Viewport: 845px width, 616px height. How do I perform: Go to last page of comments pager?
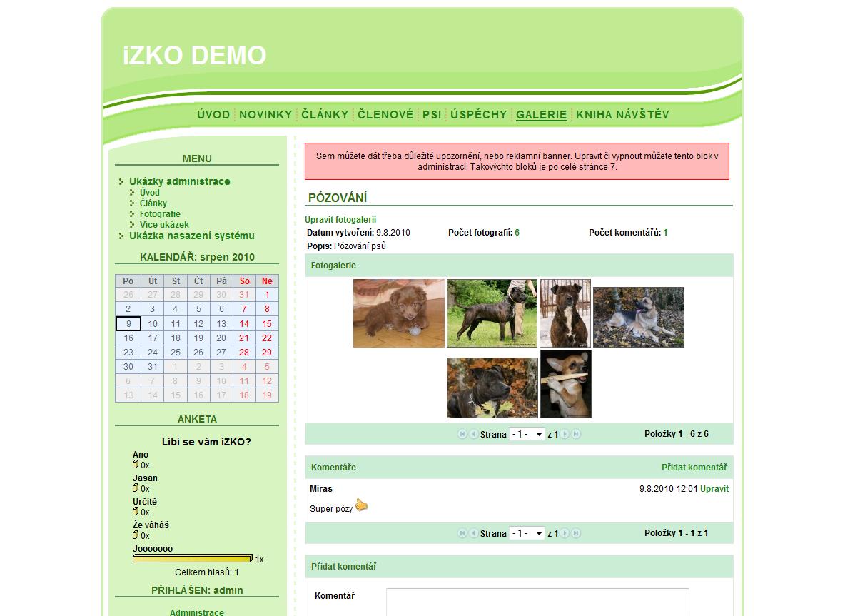tap(576, 533)
